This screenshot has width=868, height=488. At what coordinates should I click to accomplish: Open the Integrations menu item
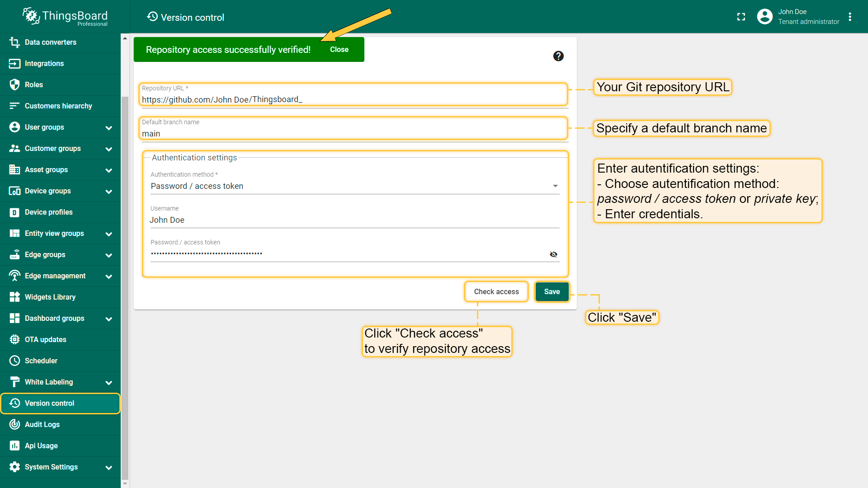click(x=60, y=63)
